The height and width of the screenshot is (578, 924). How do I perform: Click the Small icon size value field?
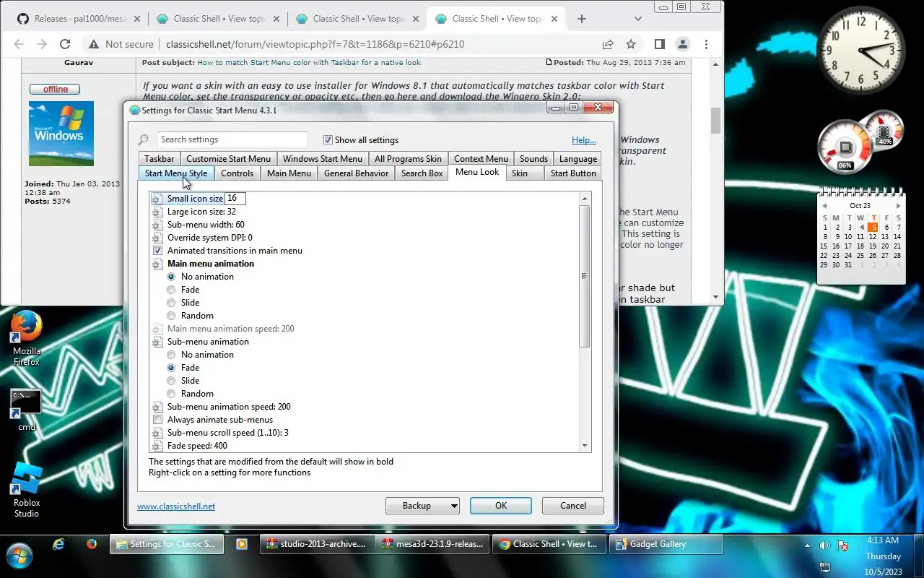(235, 198)
